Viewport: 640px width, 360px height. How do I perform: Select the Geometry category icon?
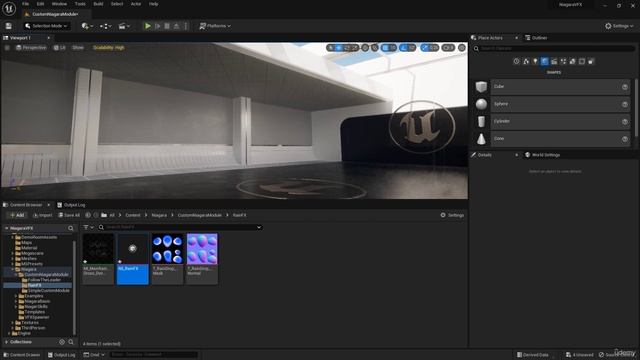573,61
